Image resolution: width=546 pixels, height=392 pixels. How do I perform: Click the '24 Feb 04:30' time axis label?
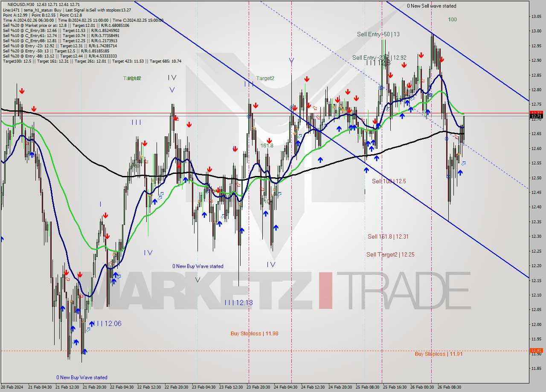pos(285,387)
